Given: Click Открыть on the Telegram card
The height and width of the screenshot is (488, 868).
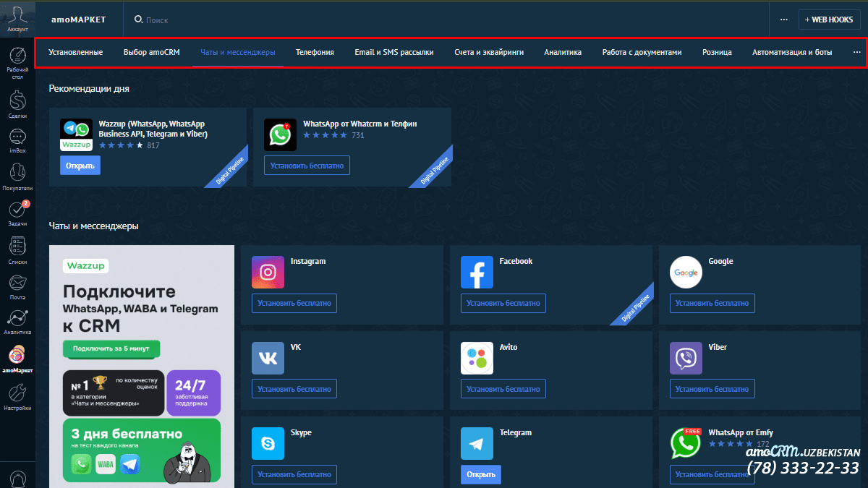Looking at the screenshot, I should [x=481, y=474].
